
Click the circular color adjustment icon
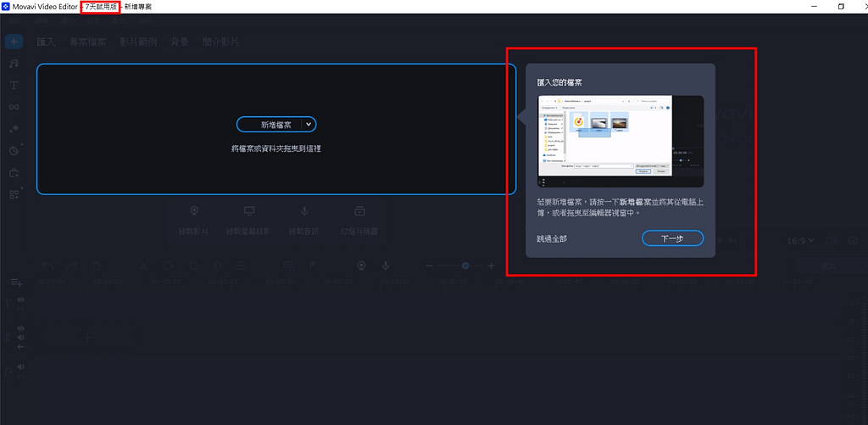[216, 266]
